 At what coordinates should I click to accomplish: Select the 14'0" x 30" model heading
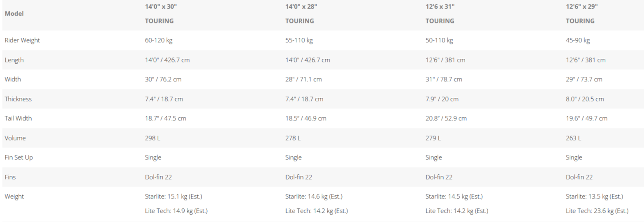[161, 7]
